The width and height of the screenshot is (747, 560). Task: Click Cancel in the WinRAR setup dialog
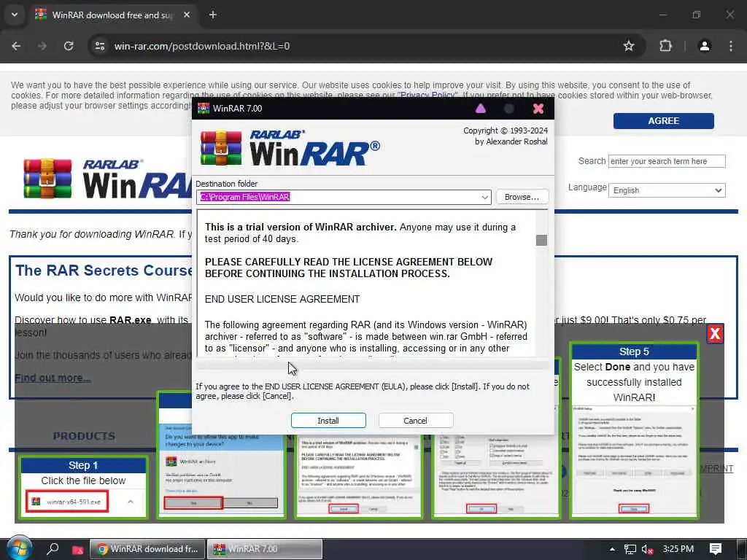point(415,421)
